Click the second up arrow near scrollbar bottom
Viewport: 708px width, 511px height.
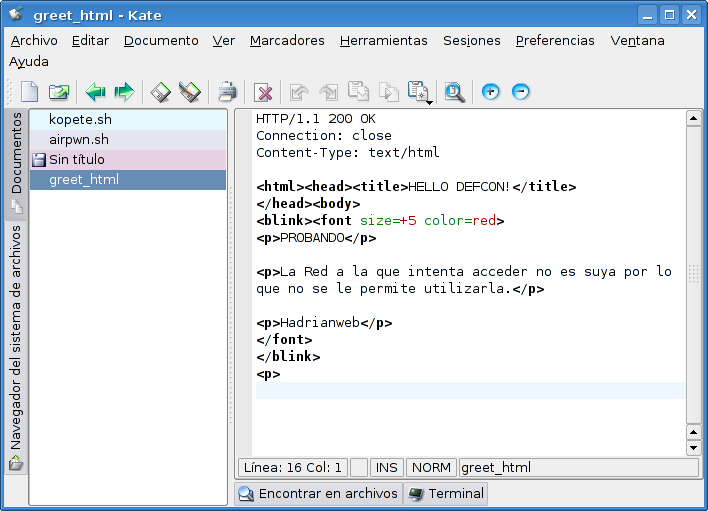pos(693,432)
